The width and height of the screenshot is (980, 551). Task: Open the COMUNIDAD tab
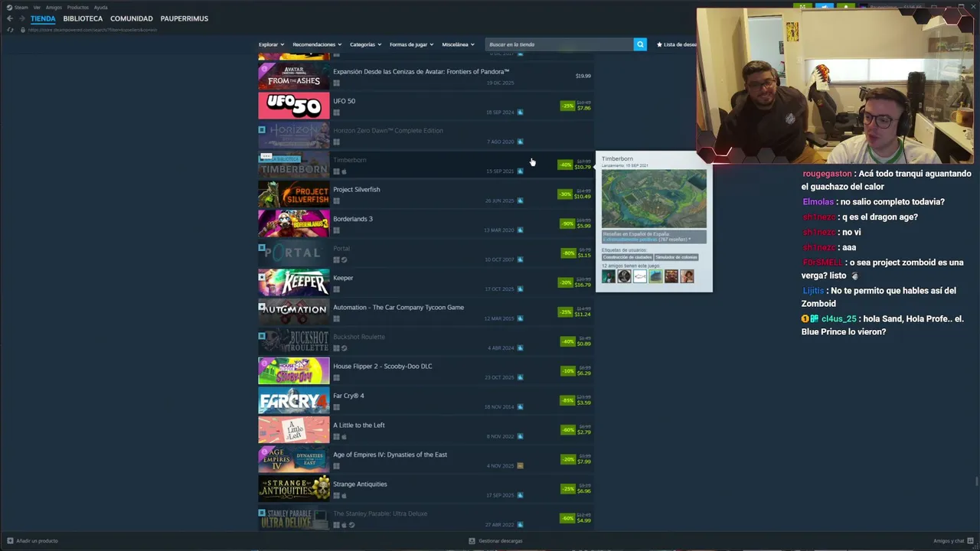pyautogui.click(x=132, y=18)
